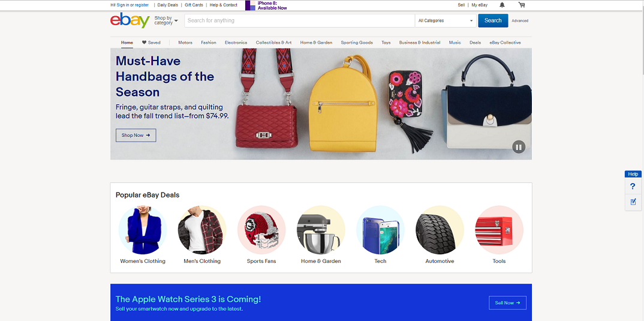Open the shopping cart icon
The image size is (644, 321).
(x=522, y=5)
